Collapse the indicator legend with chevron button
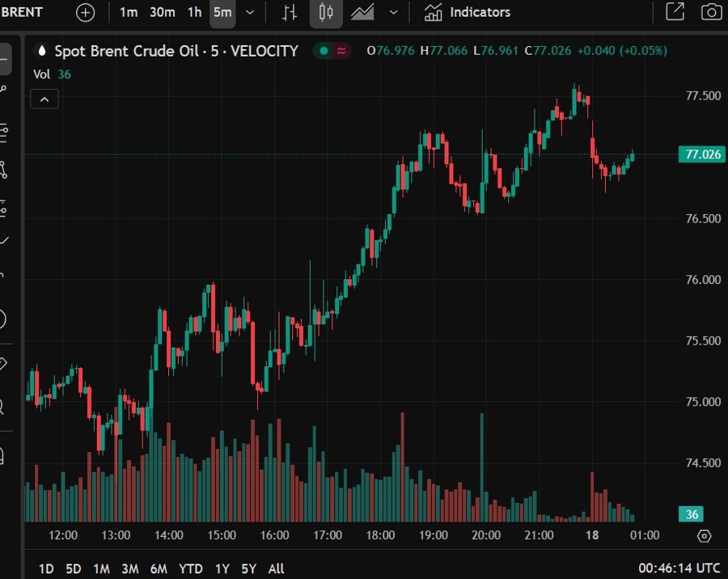The width and height of the screenshot is (728, 579). coord(44,99)
